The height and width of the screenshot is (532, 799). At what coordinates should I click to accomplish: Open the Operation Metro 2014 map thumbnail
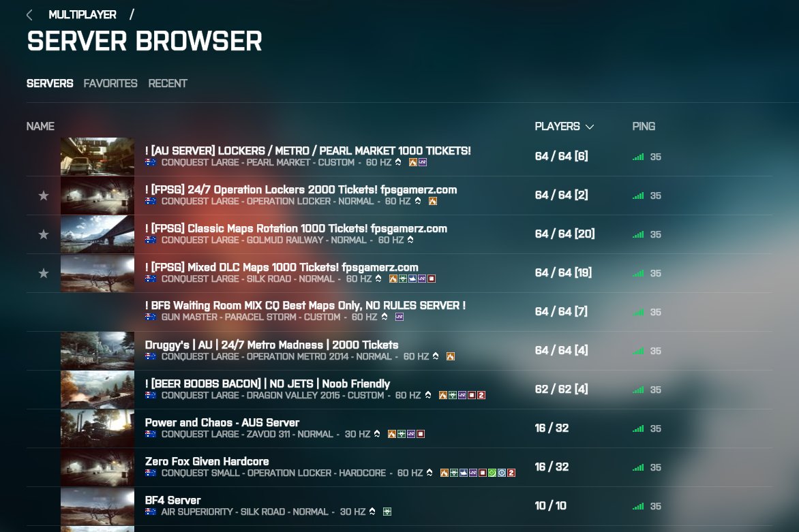tap(97, 351)
